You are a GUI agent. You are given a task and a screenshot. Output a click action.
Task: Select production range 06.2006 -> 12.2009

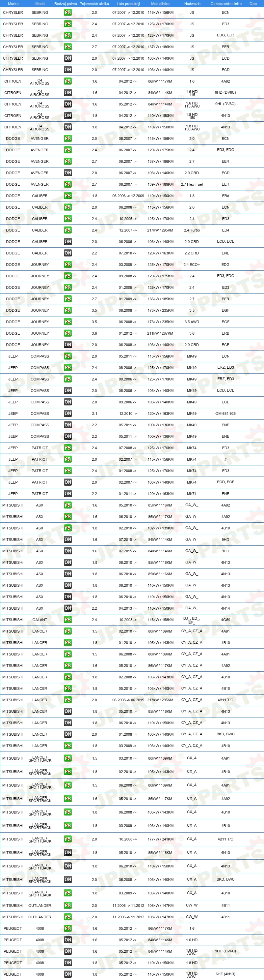[128, 196]
